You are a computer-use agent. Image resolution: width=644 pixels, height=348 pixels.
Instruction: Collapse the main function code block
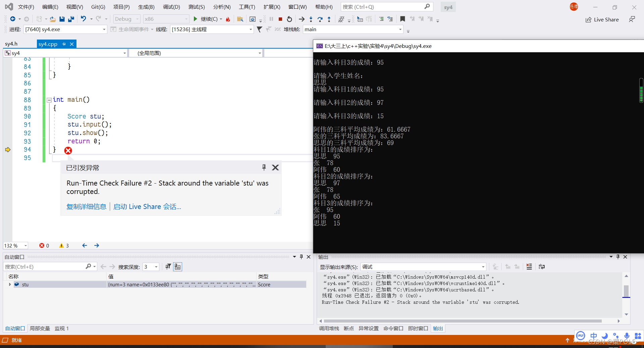point(49,100)
